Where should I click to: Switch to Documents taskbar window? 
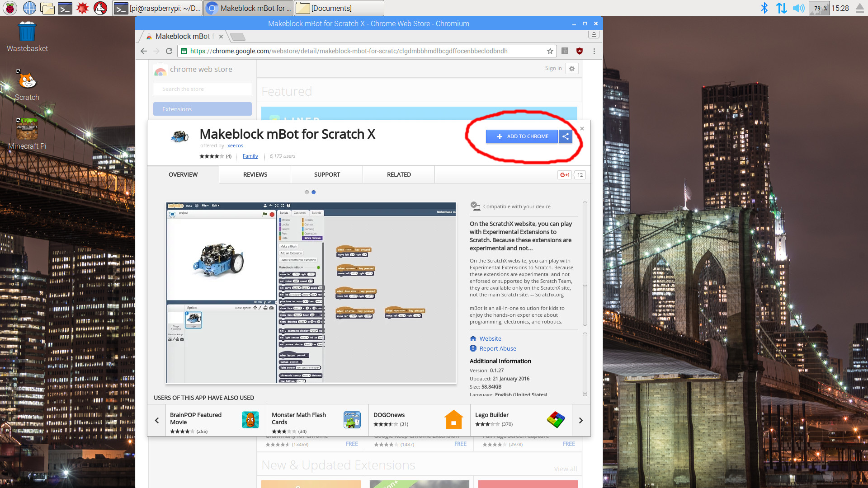pos(339,8)
